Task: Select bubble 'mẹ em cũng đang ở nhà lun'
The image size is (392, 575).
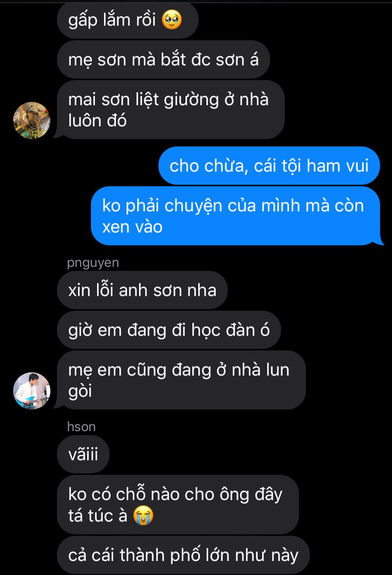Action: [181, 380]
